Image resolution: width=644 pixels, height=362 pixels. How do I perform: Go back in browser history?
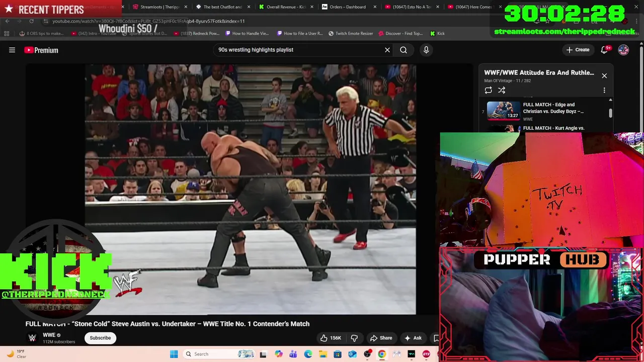[7, 21]
